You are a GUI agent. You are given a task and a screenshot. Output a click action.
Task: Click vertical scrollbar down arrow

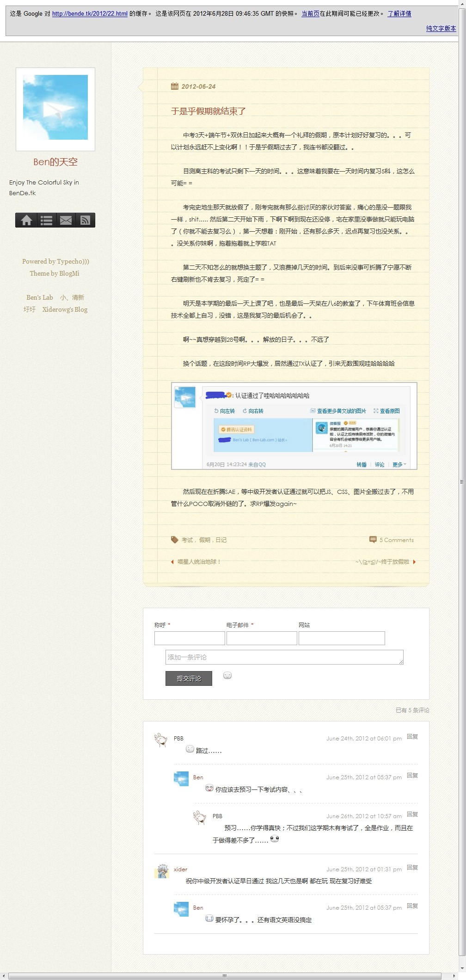click(462, 968)
